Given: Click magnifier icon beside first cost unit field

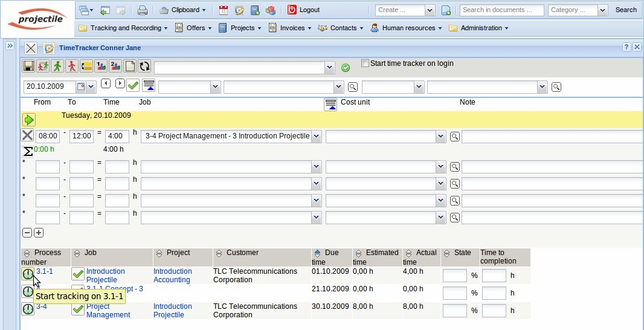Looking at the screenshot, I should coord(454,137).
